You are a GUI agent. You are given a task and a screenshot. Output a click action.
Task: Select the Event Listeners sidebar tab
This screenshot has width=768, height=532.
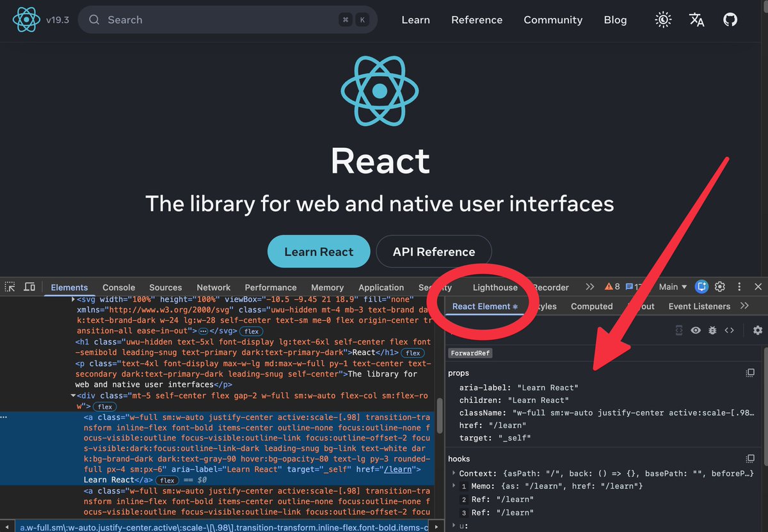700,306
